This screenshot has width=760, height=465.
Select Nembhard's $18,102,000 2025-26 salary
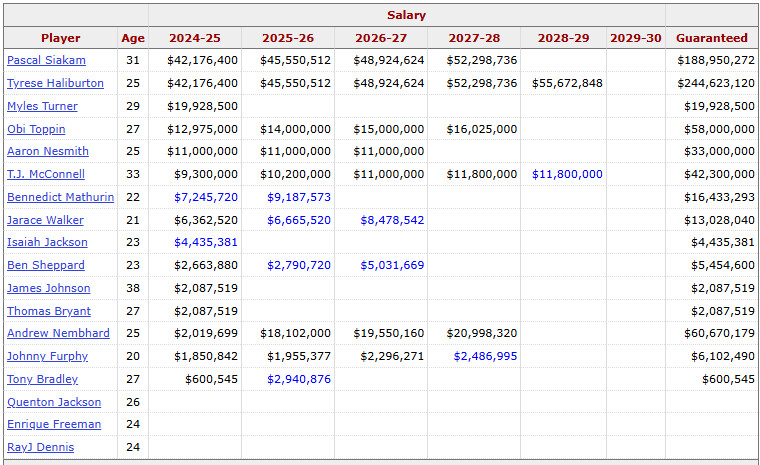click(x=295, y=333)
